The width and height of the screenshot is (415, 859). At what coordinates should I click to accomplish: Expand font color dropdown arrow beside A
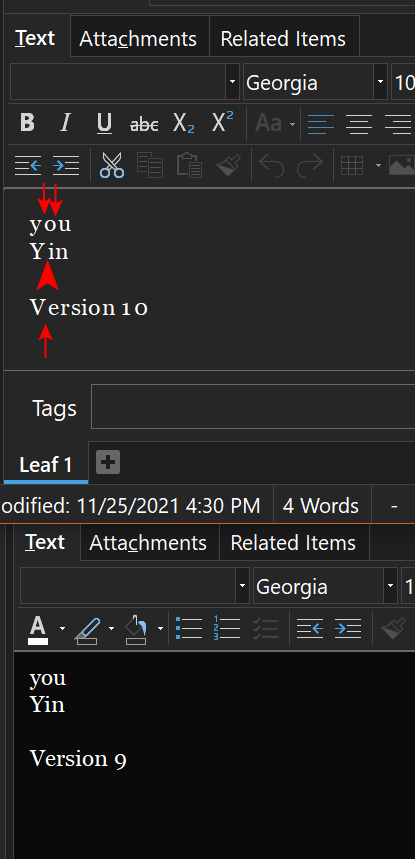[62, 628]
